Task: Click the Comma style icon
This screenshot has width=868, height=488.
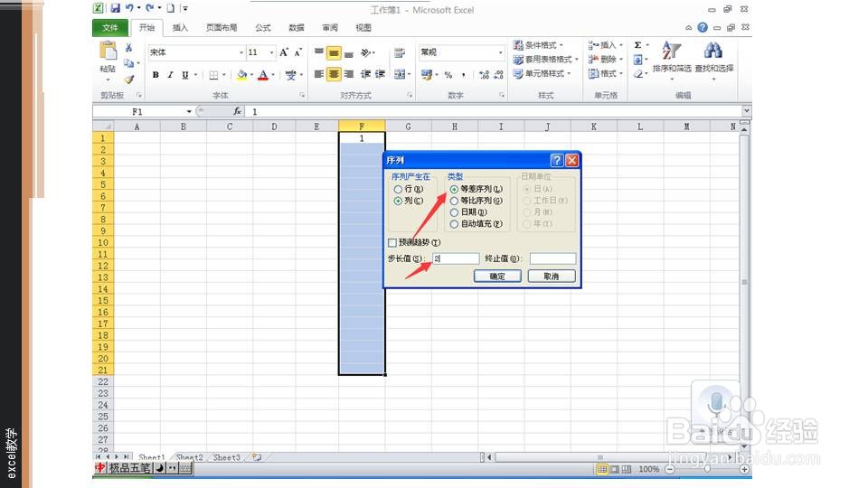Action: [x=463, y=75]
